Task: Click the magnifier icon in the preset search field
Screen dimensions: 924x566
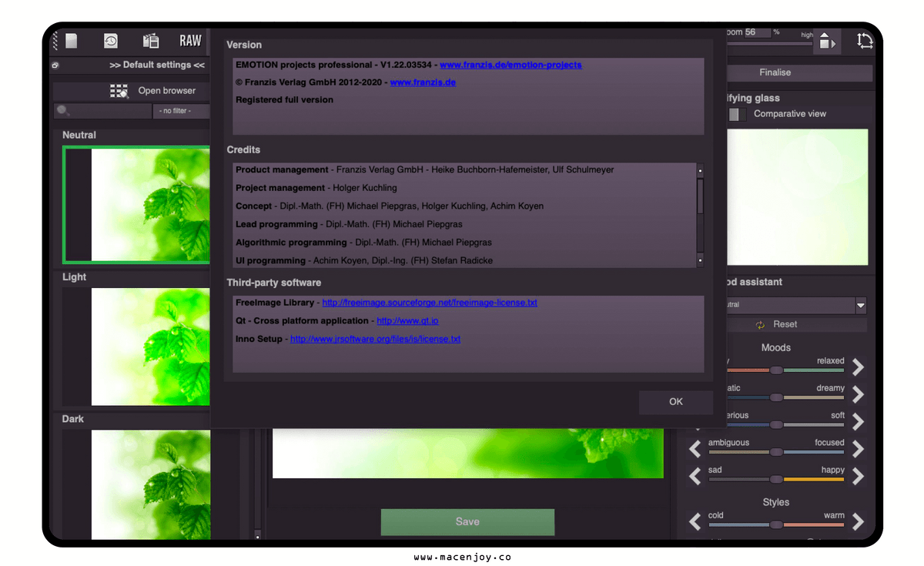Action: (x=63, y=111)
